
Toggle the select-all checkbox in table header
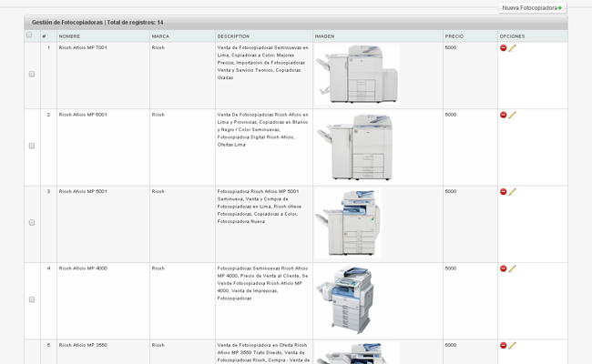(29, 35)
